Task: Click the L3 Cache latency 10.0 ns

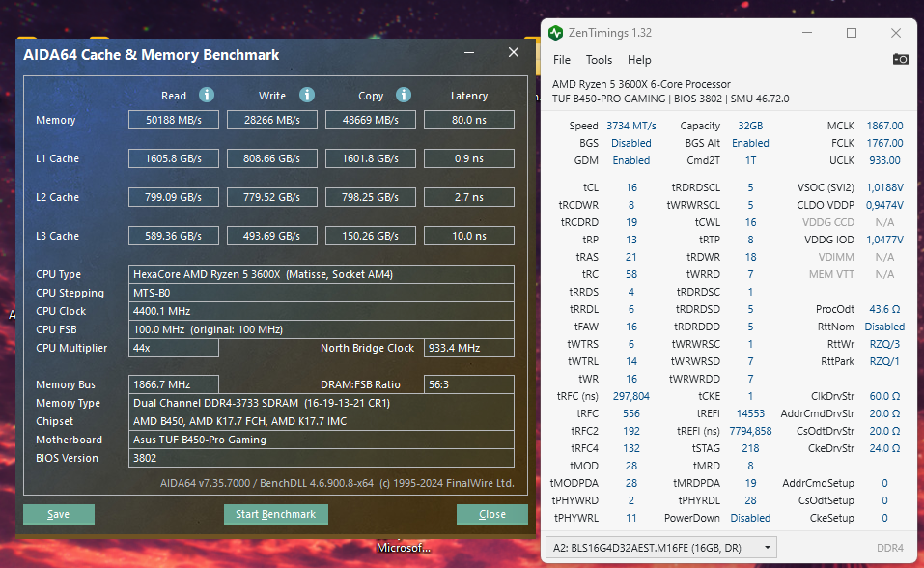Action: [469, 236]
